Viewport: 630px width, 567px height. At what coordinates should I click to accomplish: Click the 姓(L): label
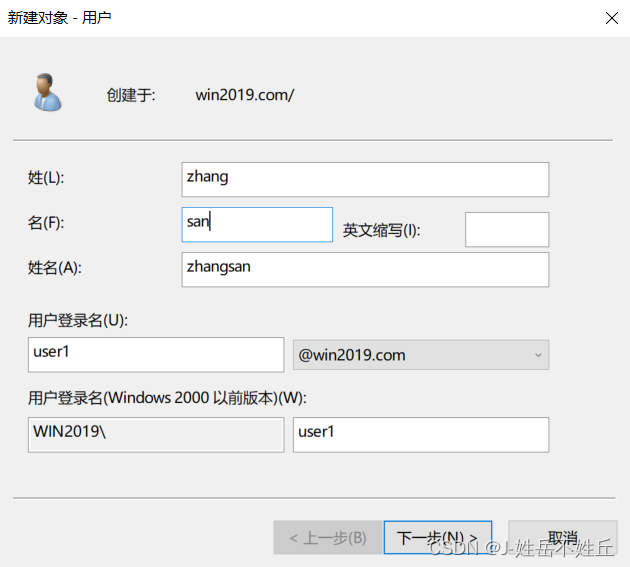point(46,178)
